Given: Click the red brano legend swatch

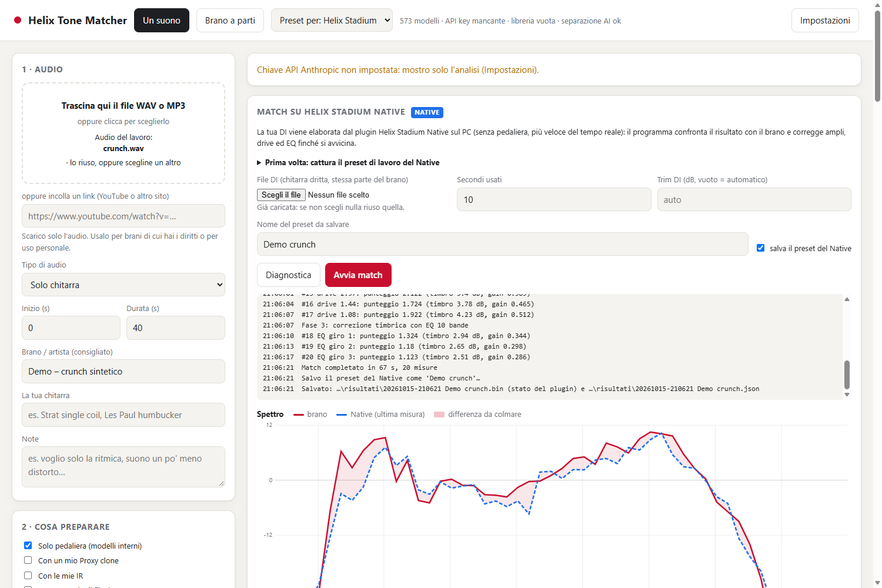Looking at the screenshot, I should (299, 415).
